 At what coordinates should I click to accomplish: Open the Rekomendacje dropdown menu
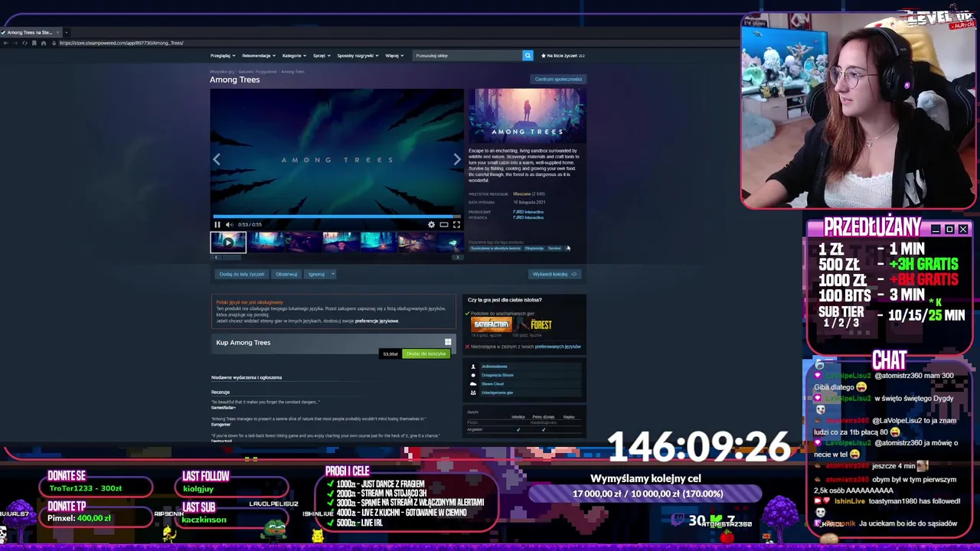coord(258,55)
